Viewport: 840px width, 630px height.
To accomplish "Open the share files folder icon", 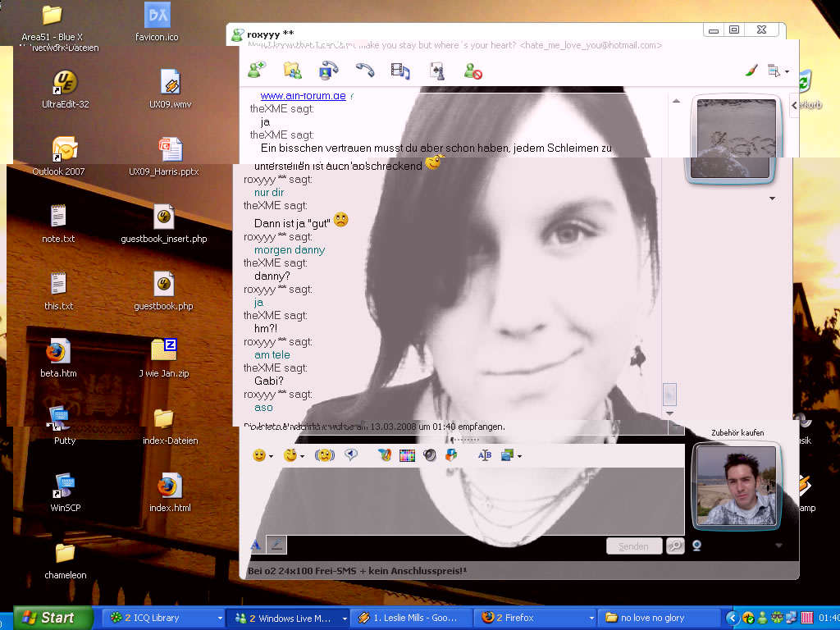I will click(292, 71).
